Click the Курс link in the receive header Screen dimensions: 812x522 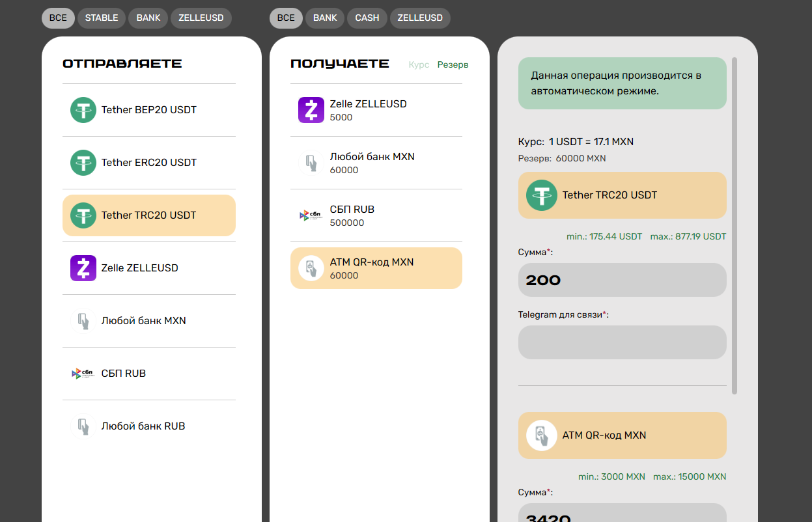419,65
